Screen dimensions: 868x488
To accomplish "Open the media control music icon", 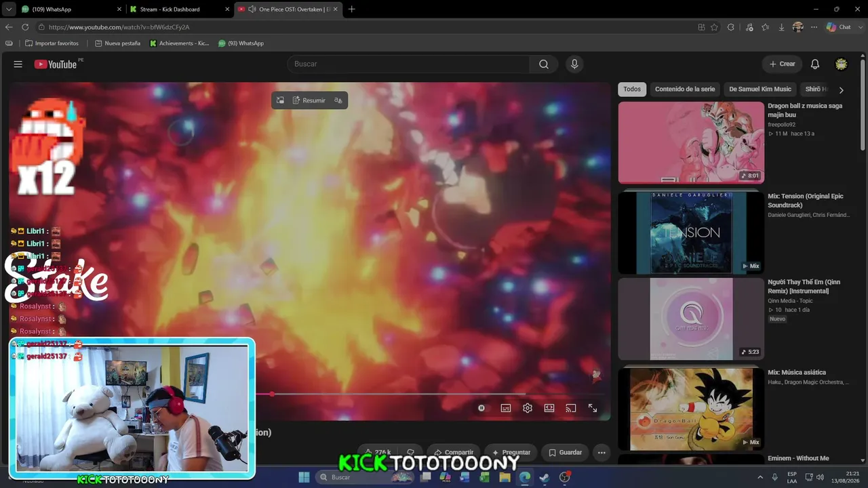I will tap(749, 27).
